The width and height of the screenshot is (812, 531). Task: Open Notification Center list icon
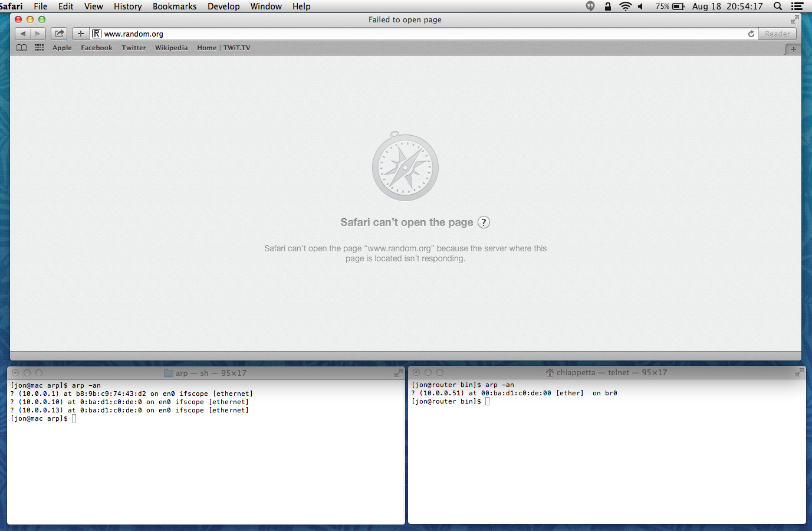click(797, 6)
